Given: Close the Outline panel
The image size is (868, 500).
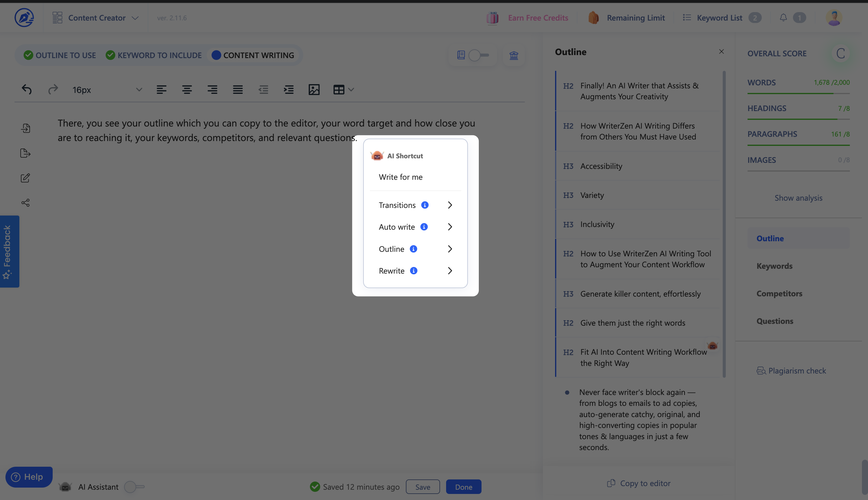Looking at the screenshot, I should point(722,51).
